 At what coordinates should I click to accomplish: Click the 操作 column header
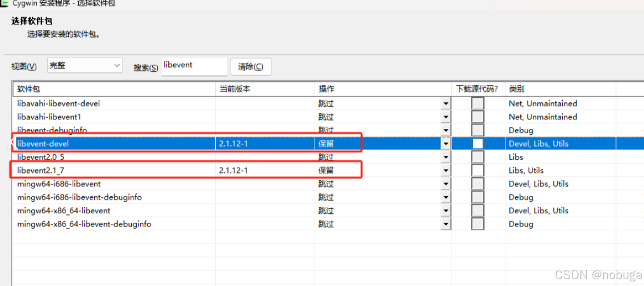[x=383, y=89]
